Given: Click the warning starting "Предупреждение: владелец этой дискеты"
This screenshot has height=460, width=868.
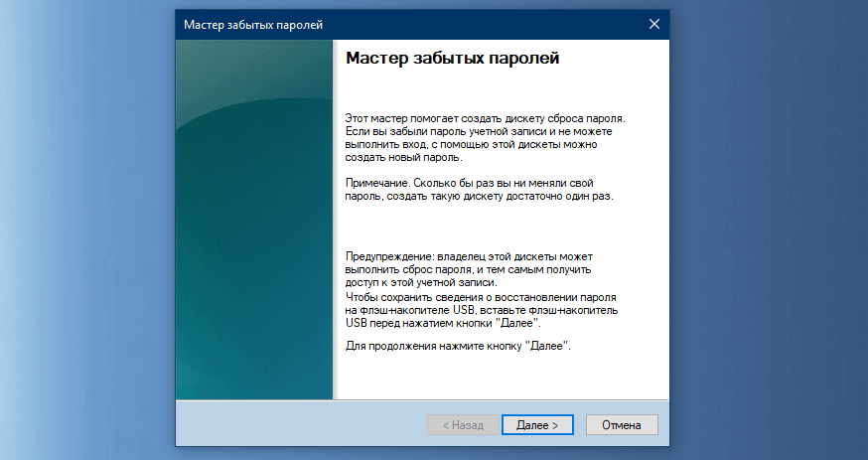Looking at the screenshot, I should pos(469,269).
